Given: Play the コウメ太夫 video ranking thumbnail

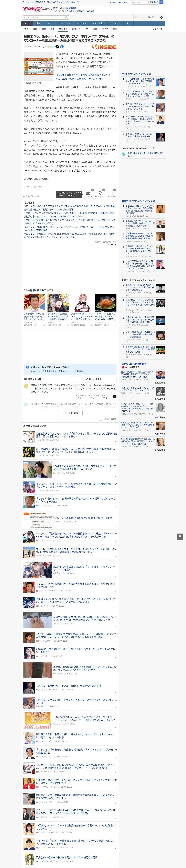Looking at the screenshot, I should tap(160, 303).
